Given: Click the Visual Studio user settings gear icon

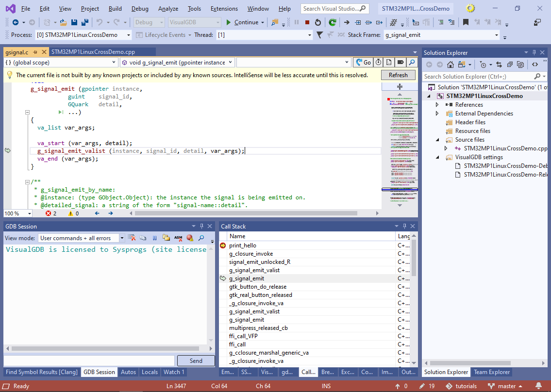Looking at the screenshot, I should tap(470, 8).
